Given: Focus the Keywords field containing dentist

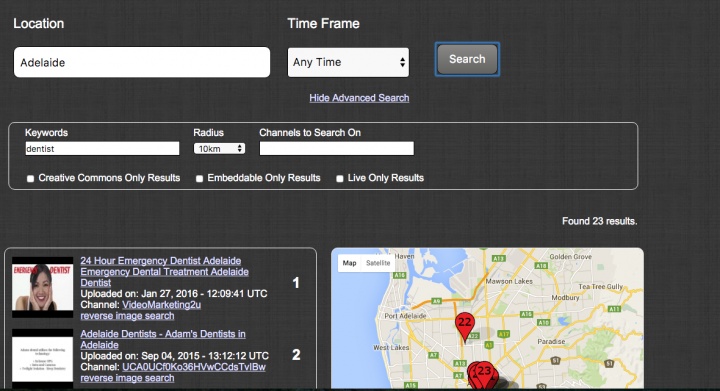Looking at the screenshot, I should tap(102, 148).
